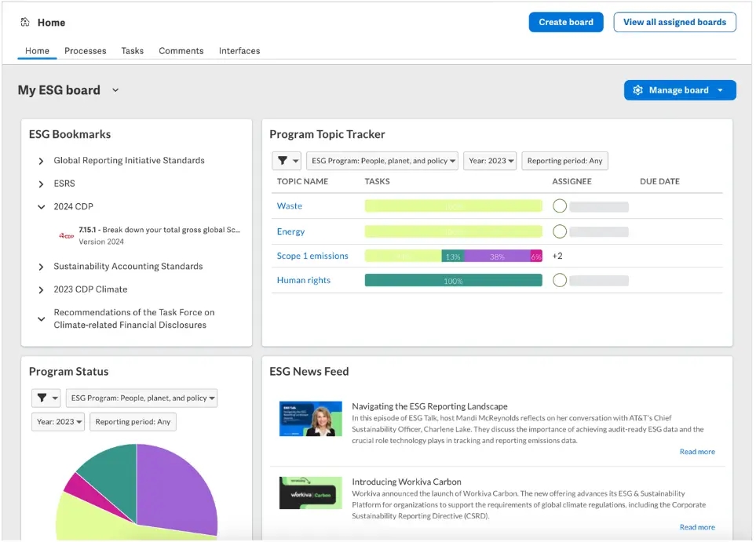Screen dimensions: 756x542
Task: Click the 13% teal segment of Scope 1 emissions
Action: [x=453, y=256]
